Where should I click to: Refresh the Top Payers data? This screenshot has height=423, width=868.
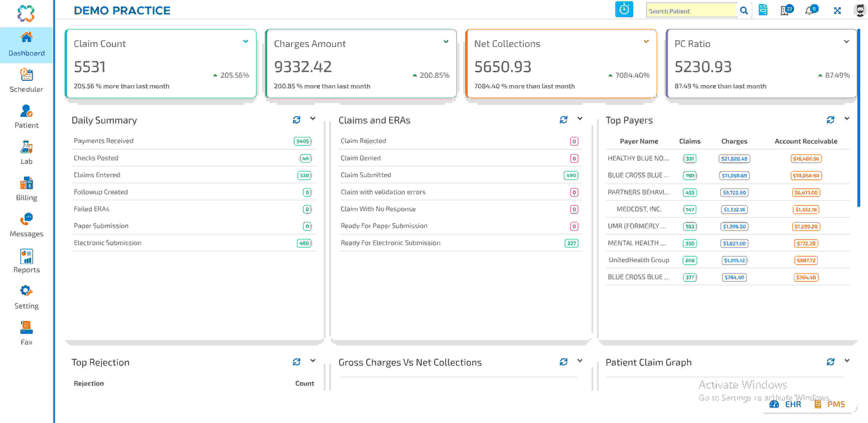[x=831, y=119]
